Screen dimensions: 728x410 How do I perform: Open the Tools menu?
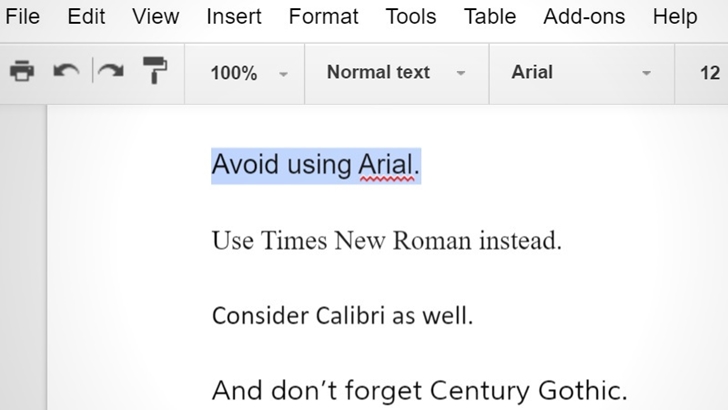(411, 17)
